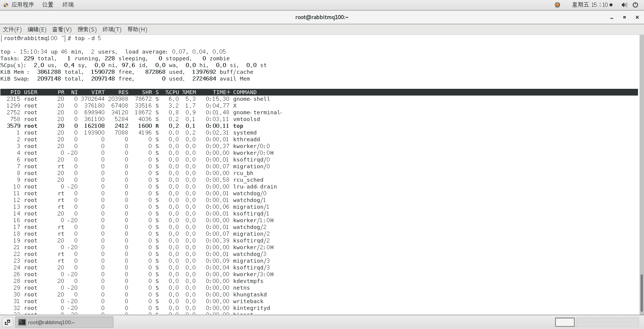This screenshot has height=329, width=644.
Task: Open the 星期五 15:10 clock calendar
Action: [592, 5]
